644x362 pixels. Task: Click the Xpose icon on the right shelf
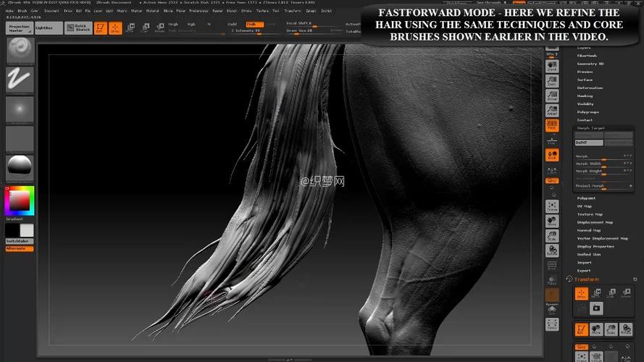click(x=552, y=324)
